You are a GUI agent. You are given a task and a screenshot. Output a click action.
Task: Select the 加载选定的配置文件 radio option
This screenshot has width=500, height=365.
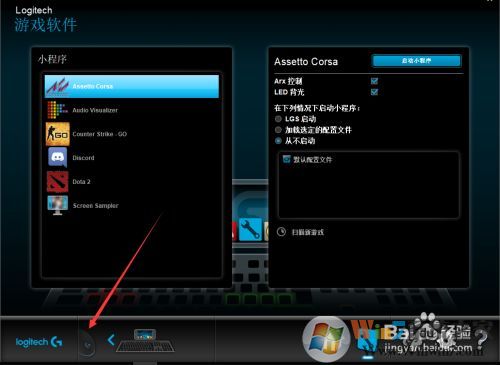[278, 130]
